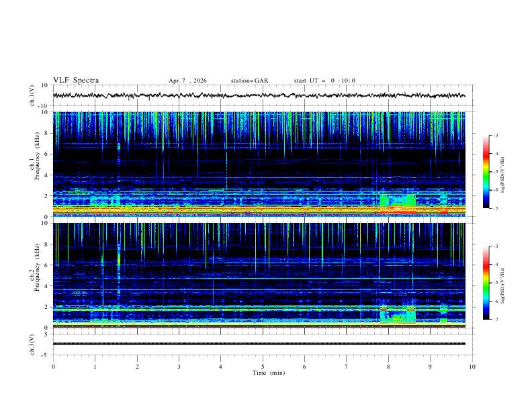Click time axis tick label 10

472,367
